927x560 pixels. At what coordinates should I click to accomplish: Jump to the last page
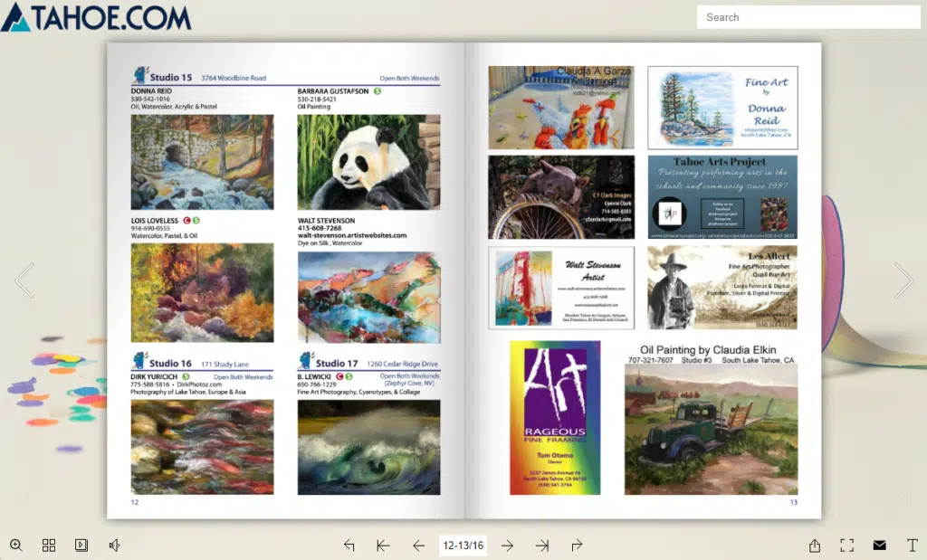click(543, 545)
